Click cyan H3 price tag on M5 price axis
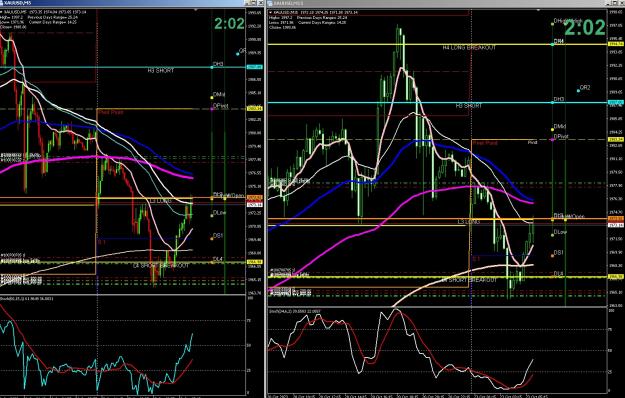 (x=255, y=67)
